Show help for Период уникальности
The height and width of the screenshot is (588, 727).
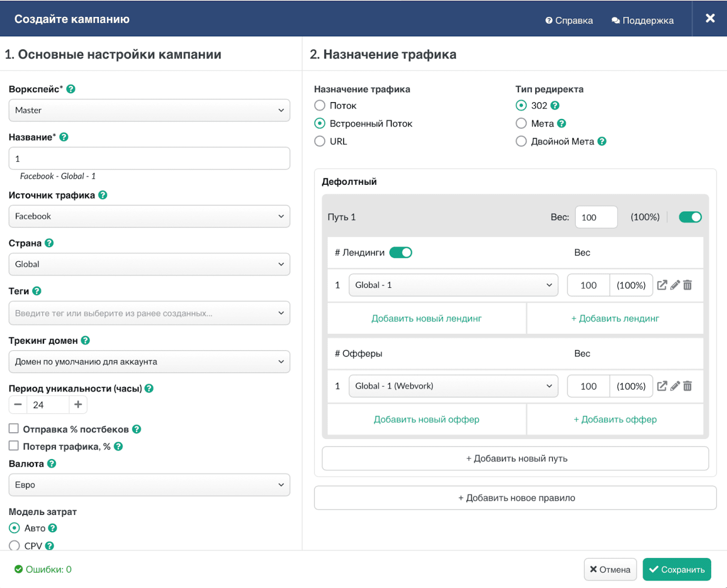click(149, 388)
